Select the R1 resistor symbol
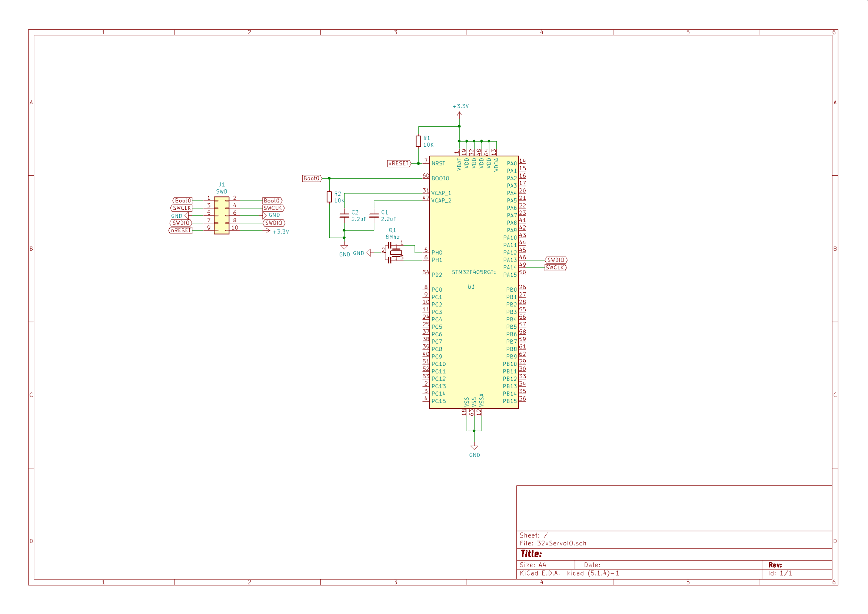Image resolution: width=868 pixels, height=614 pixels. pos(418,141)
